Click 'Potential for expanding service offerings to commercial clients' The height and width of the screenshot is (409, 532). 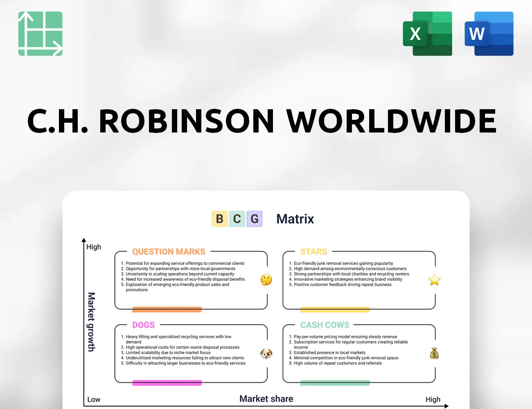pos(185,263)
